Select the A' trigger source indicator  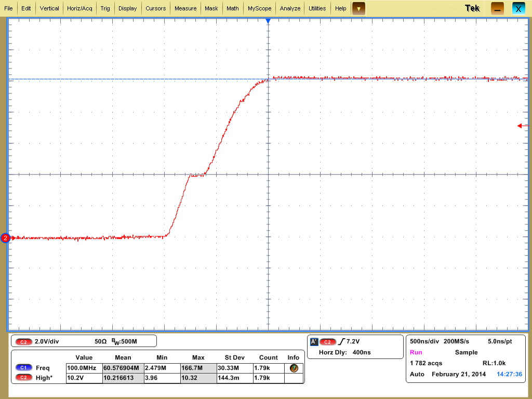pyautogui.click(x=313, y=342)
